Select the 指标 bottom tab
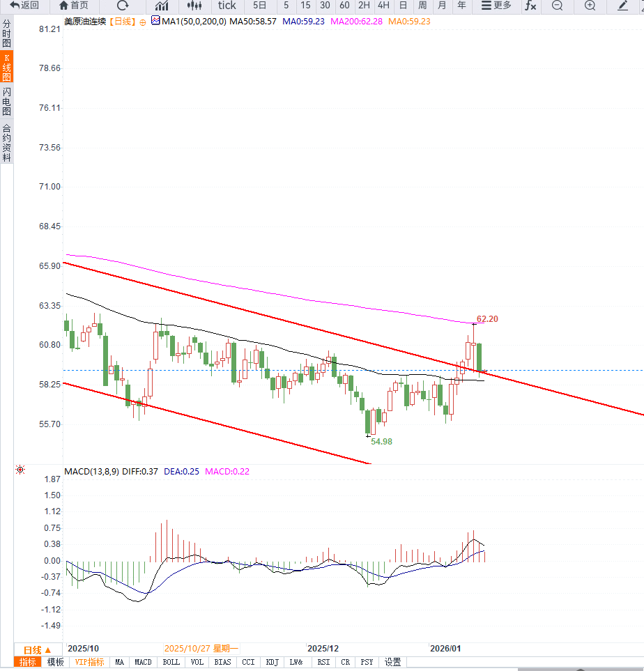This screenshot has height=671, width=644. pyautogui.click(x=28, y=662)
